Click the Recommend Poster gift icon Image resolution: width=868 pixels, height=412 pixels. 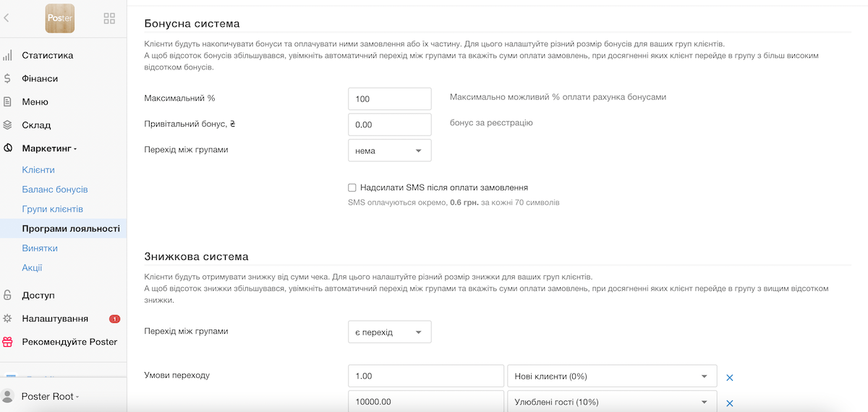7,342
